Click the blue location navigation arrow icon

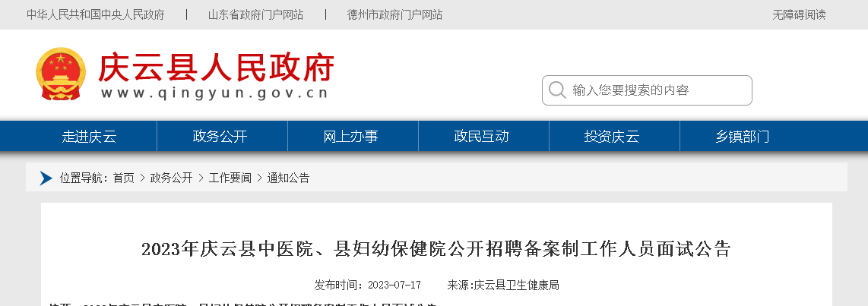[46, 178]
